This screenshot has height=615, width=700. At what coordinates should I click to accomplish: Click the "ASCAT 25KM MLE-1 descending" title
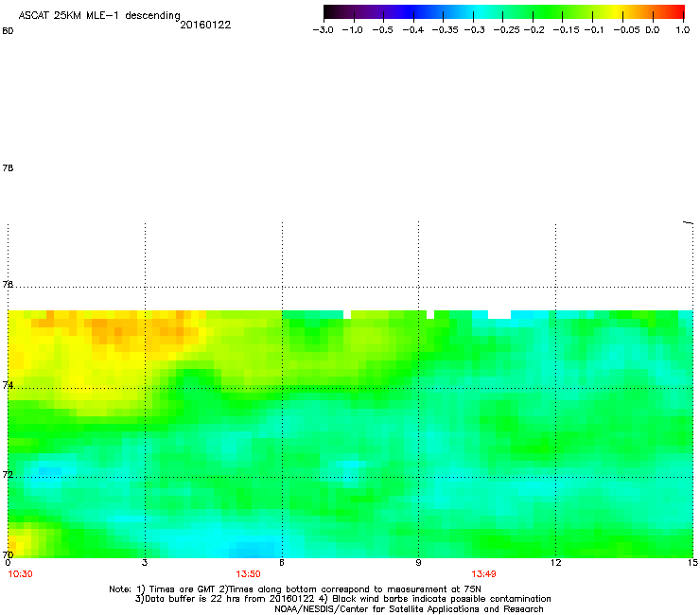click(99, 15)
